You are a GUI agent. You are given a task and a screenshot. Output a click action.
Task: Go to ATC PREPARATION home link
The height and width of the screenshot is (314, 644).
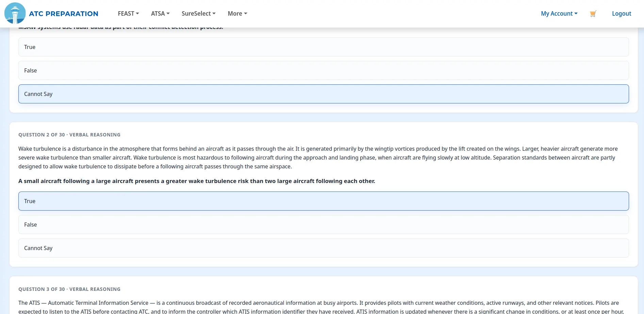[x=64, y=14]
